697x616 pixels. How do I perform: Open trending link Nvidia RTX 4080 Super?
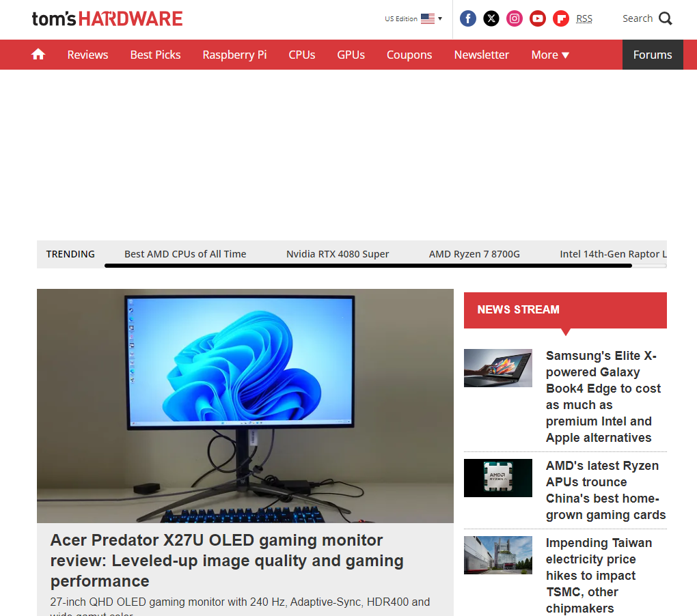pyautogui.click(x=338, y=254)
